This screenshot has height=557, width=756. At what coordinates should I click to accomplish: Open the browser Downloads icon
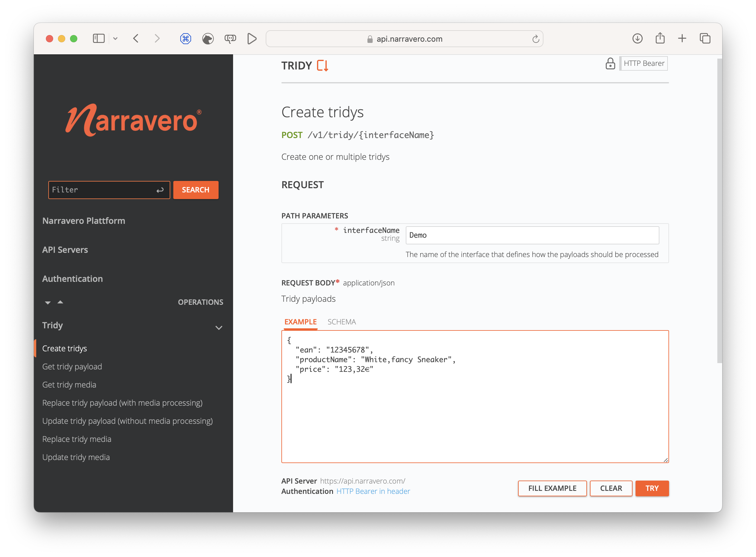pos(637,38)
